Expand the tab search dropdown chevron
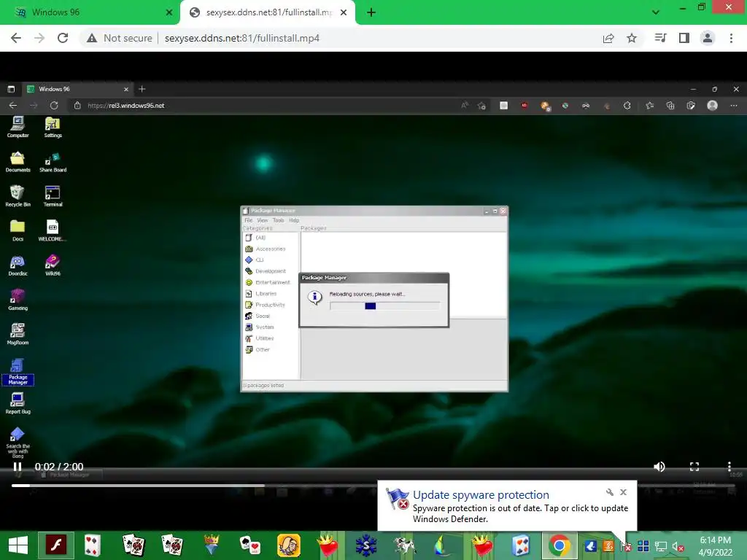747x560 pixels. [656, 12]
